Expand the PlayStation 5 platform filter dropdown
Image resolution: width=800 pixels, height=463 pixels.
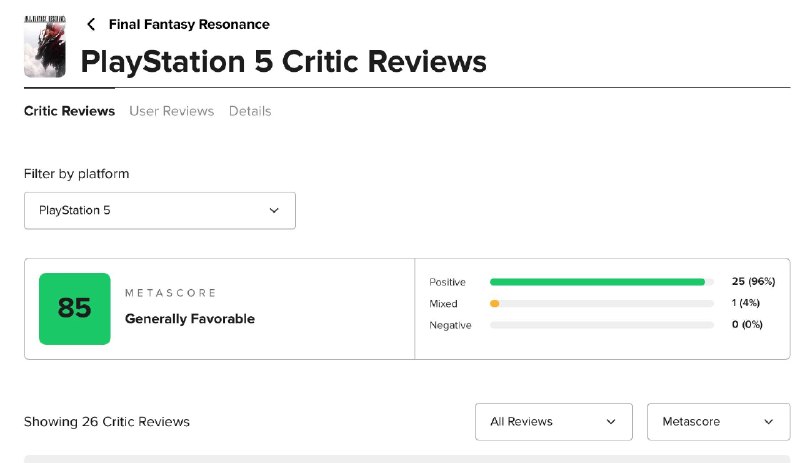(x=160, y=210)
